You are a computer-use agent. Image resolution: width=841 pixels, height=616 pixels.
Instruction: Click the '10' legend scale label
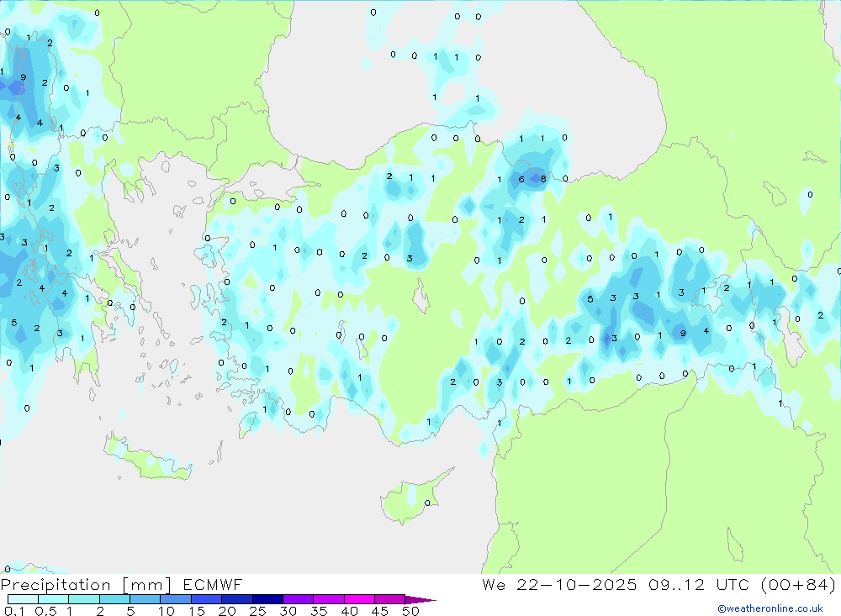tap(167, 611)
